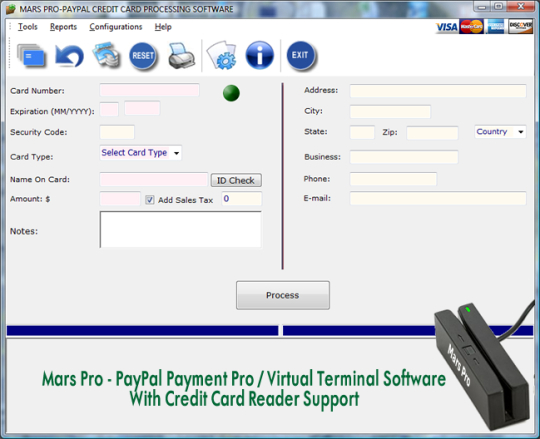Click the sales tax value field
The width and height of the screenshot is (540, 439).
click(241, 199)
